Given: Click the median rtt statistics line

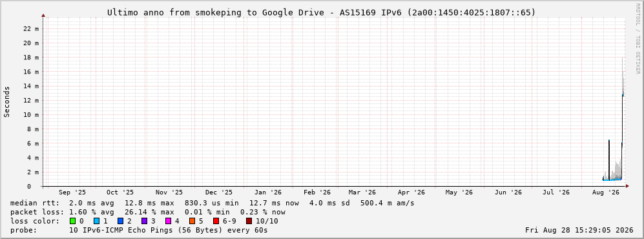Looking at the screenshot, I should pos(213,203).
